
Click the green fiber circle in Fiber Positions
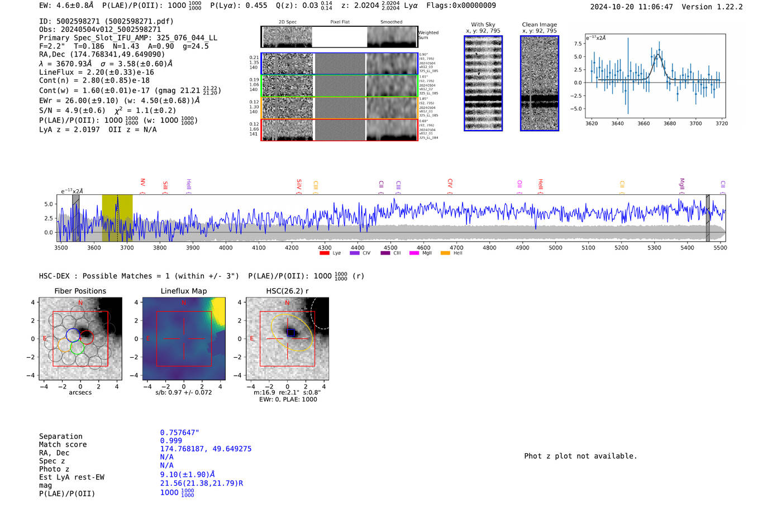point(77,348)
